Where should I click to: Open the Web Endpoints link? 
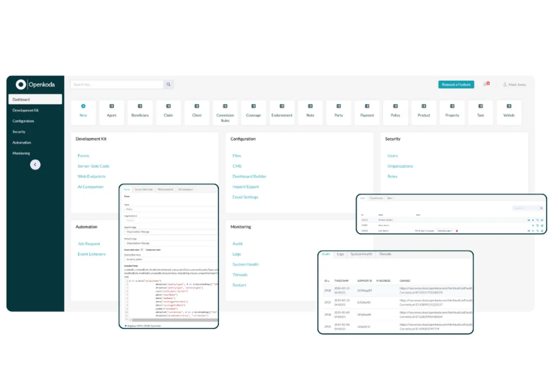[92, 176]
